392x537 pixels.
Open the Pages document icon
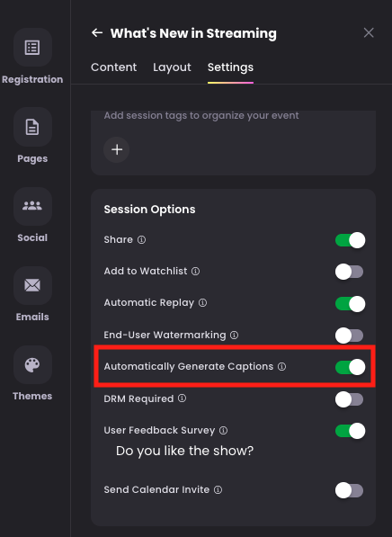tap(32, 127)
